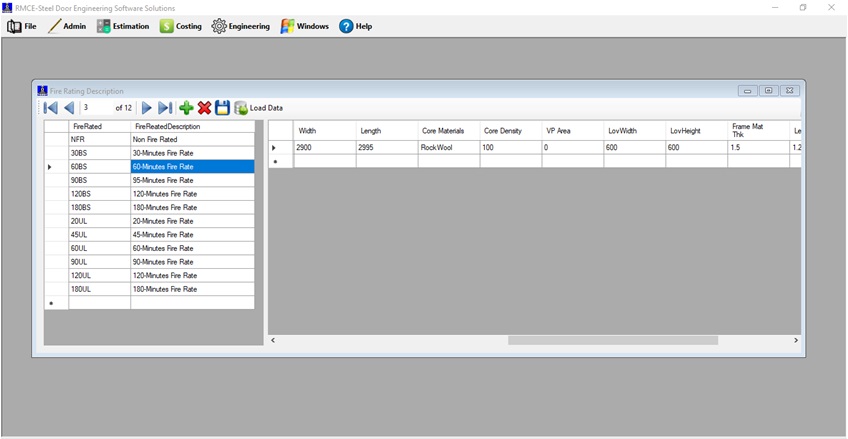848x439 pixels.
Task: Click the Frame Mat Thk cell value 1.5
Action: pos(759,148)
